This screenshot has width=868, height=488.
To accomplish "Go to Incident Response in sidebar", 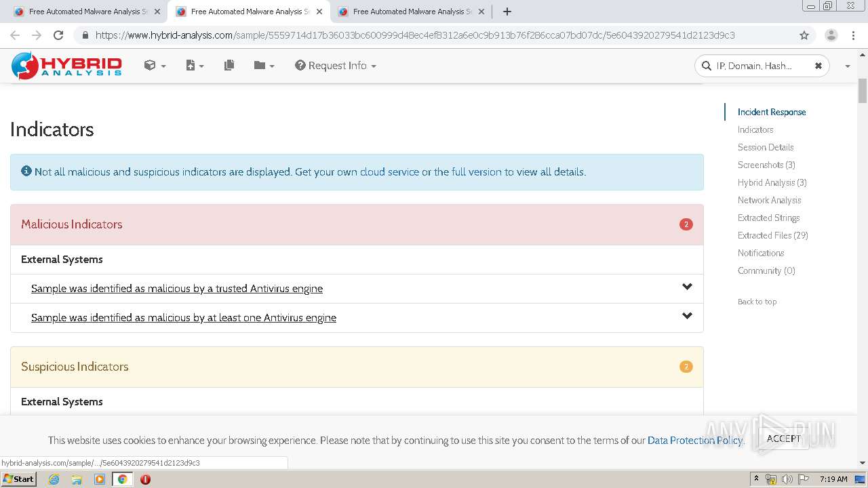I will [x=772, y=113].
